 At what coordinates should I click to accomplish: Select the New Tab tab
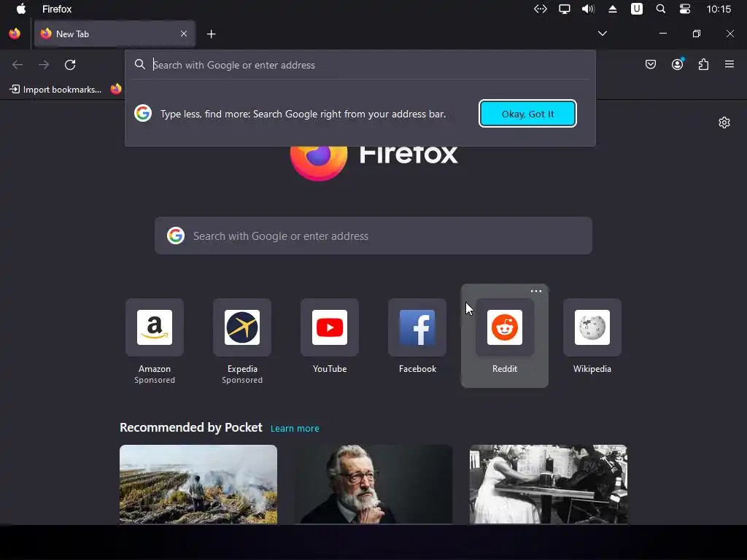tap(115, 34)
